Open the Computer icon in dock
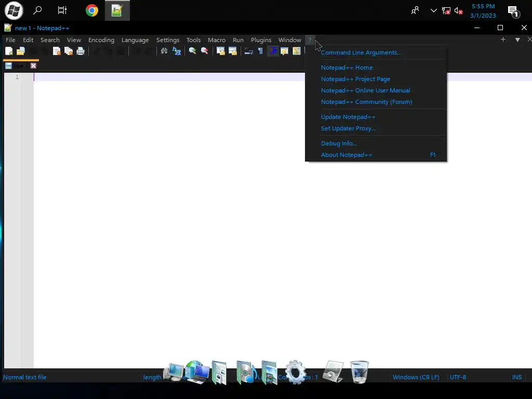 [x=174, y=372]
